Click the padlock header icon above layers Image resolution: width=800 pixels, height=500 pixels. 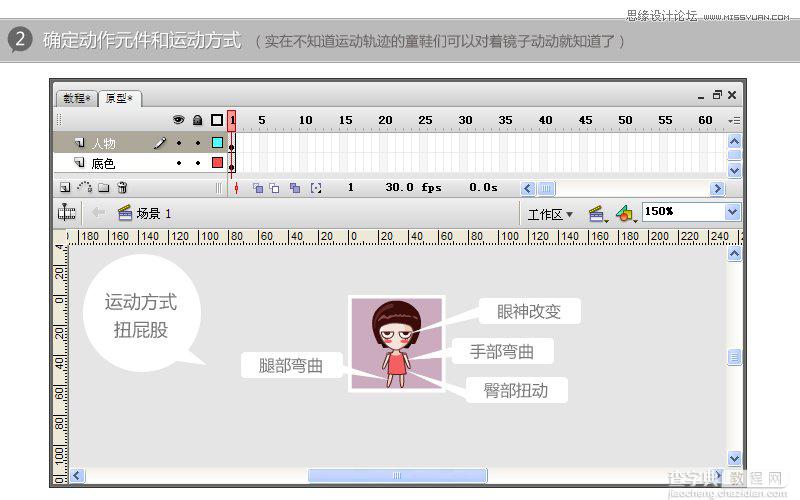tap(197, 120)
